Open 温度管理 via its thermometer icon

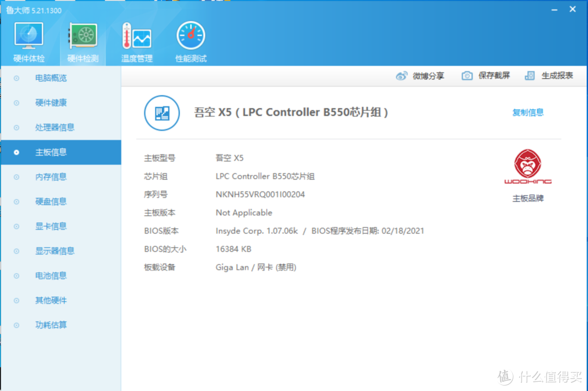click(x=136, y=35)
